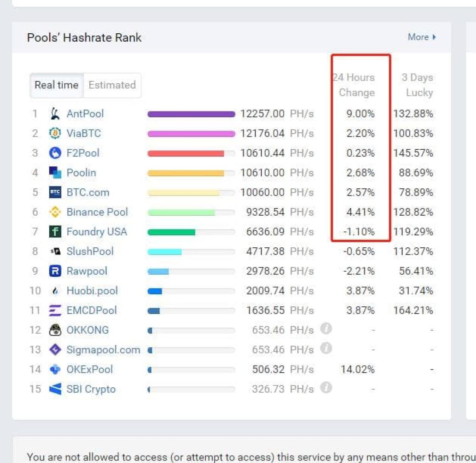Open the Poolin pool link

coord(81,173)
